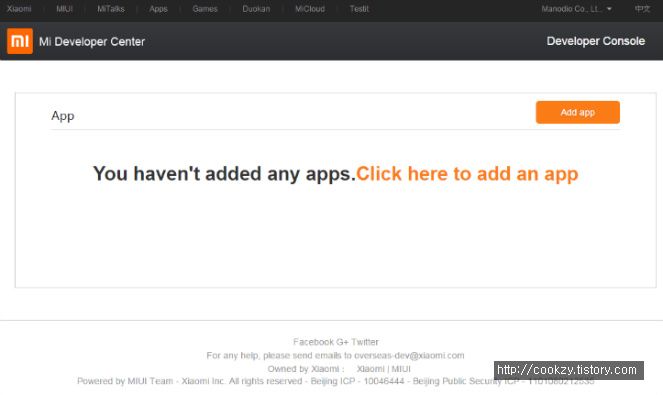663x395 pixels.
Task: Open the Xiaomi link in top bar
Action: [x=19, y=8]
